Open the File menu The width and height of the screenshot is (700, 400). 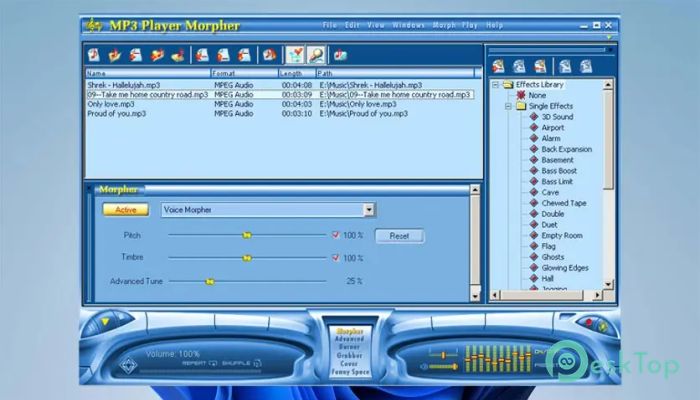(x=330, y=25)
